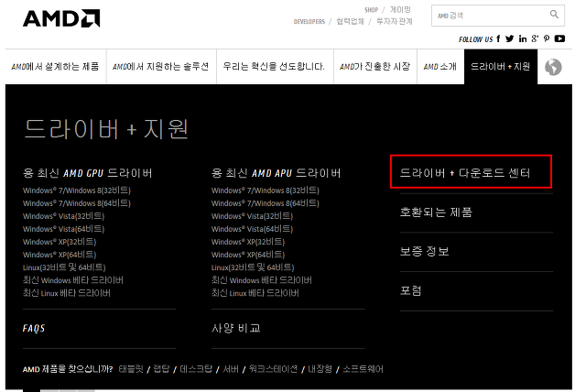Open AMD가 진출한 시장 menu

click(374, 66)
